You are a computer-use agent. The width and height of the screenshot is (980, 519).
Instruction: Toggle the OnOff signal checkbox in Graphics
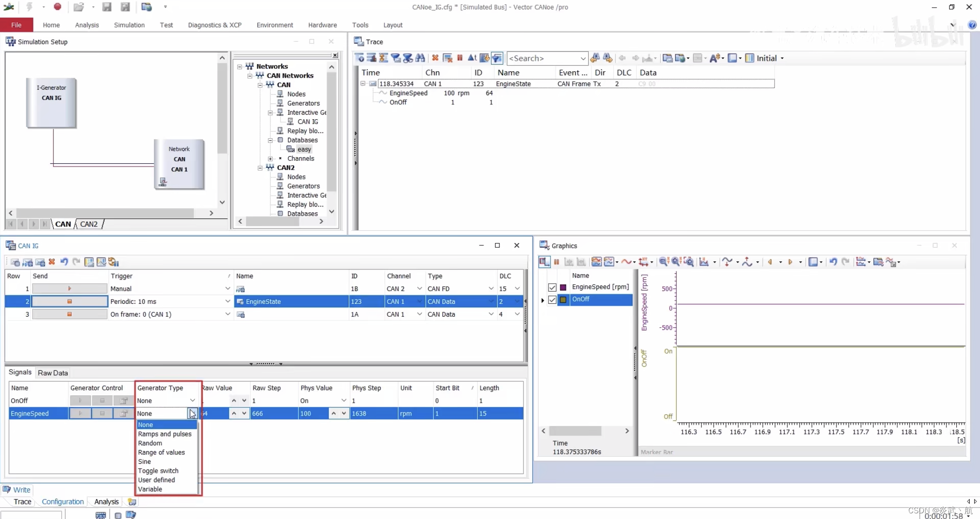coord(552,300)
